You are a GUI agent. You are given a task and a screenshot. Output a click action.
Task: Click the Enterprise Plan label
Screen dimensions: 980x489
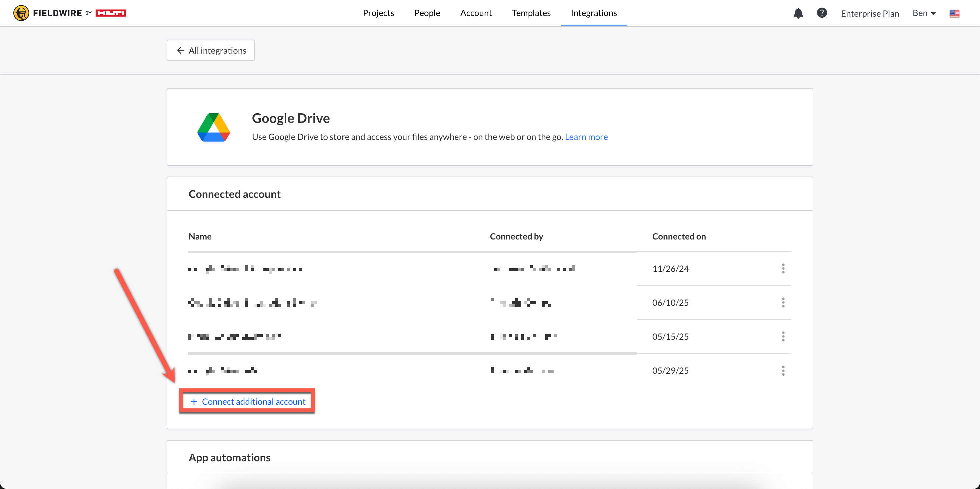coord(870,13)
